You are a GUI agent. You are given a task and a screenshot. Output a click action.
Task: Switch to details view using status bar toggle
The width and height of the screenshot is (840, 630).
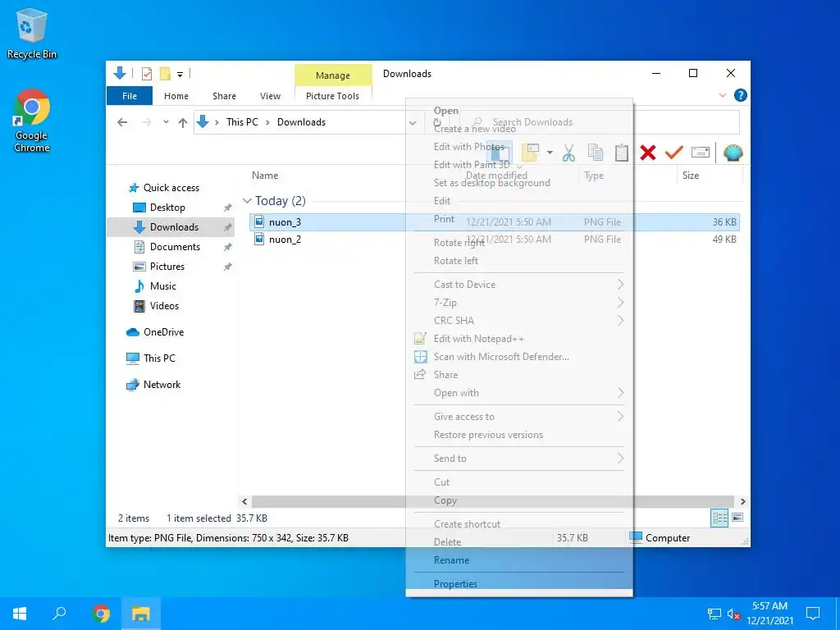(x=719, y=518)
